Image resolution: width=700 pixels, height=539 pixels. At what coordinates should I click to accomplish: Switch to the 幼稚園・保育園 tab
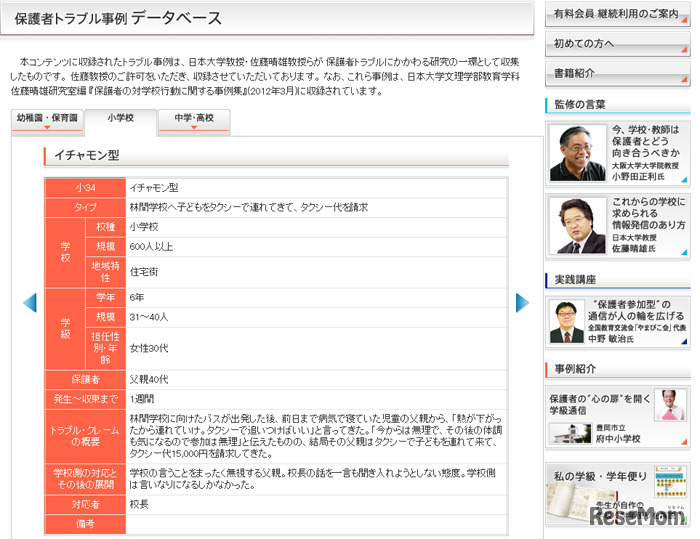point(46,119)
